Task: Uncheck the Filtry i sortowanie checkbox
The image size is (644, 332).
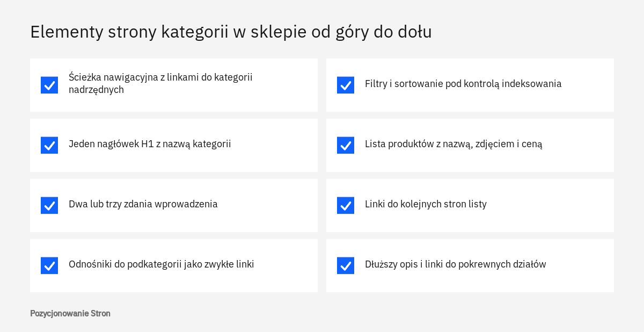Action: point(346,85)
